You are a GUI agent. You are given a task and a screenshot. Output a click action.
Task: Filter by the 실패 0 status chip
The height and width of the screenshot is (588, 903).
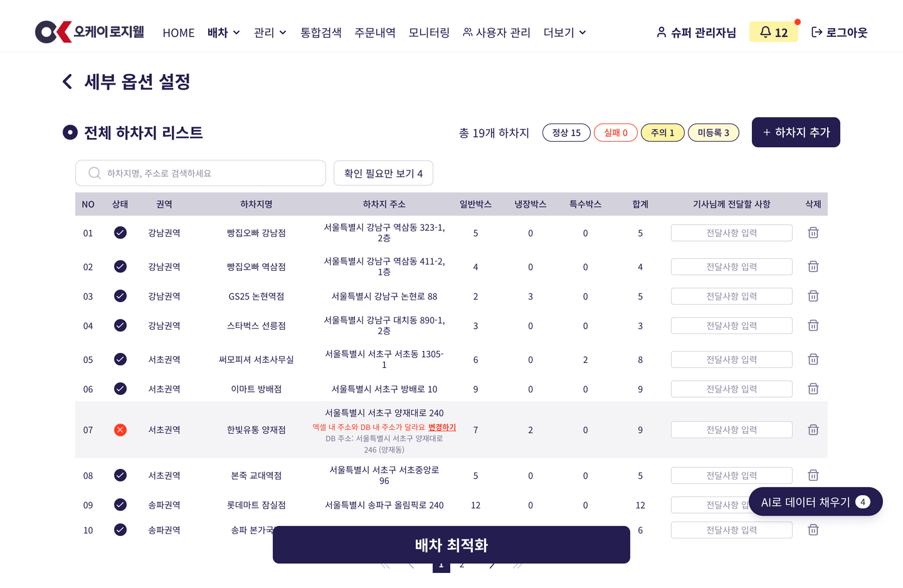[x=616, y=133]
